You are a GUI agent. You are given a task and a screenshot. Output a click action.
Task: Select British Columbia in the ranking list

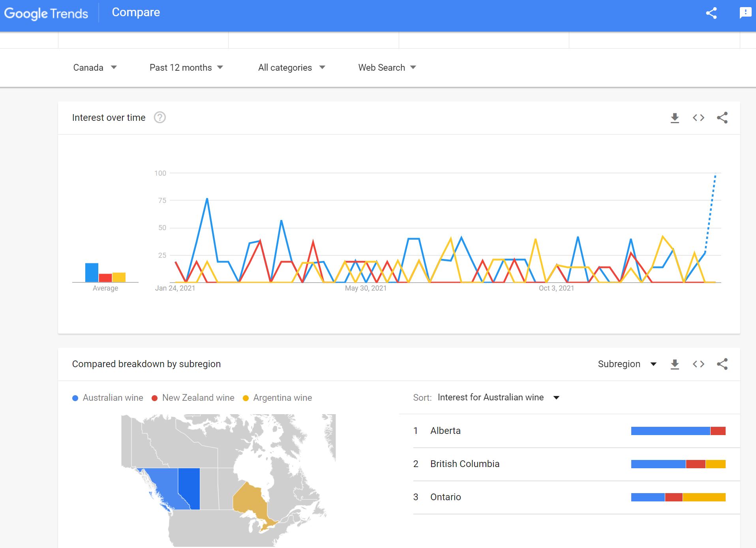(465, 464)
